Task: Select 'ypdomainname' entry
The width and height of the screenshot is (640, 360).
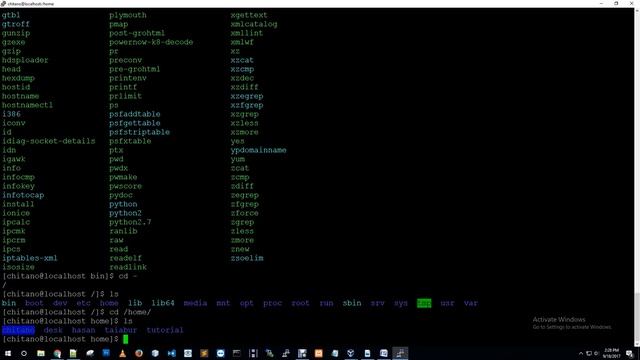Action: point(258,150)
